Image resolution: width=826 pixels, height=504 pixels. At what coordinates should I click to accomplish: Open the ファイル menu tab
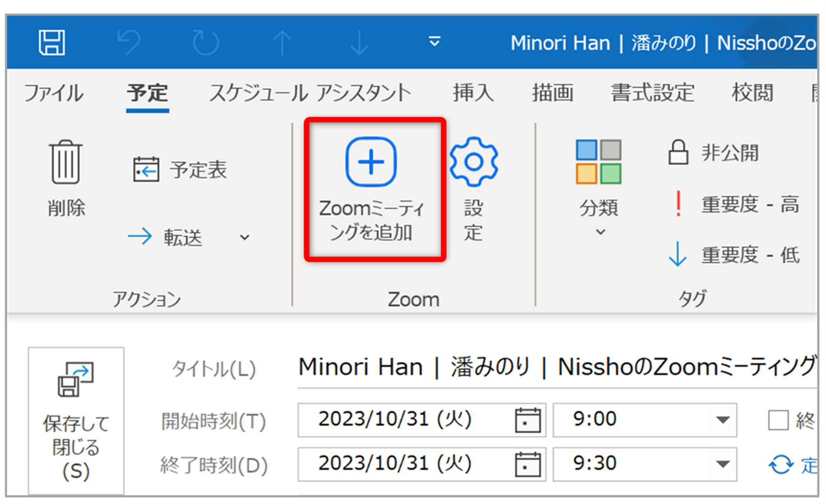[x=54, y=92]
